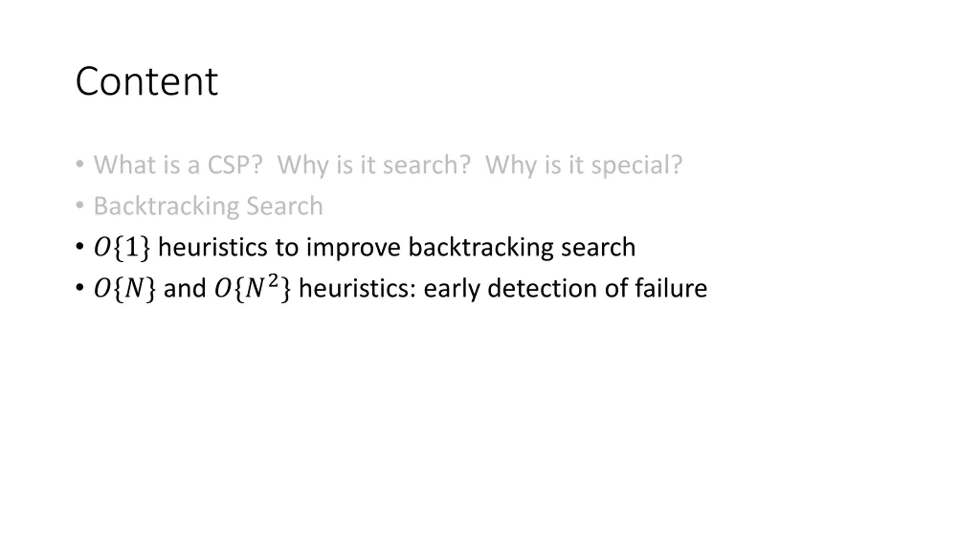Click the O{N²} math expression
The image size is (980, 551).
point(253,288)
